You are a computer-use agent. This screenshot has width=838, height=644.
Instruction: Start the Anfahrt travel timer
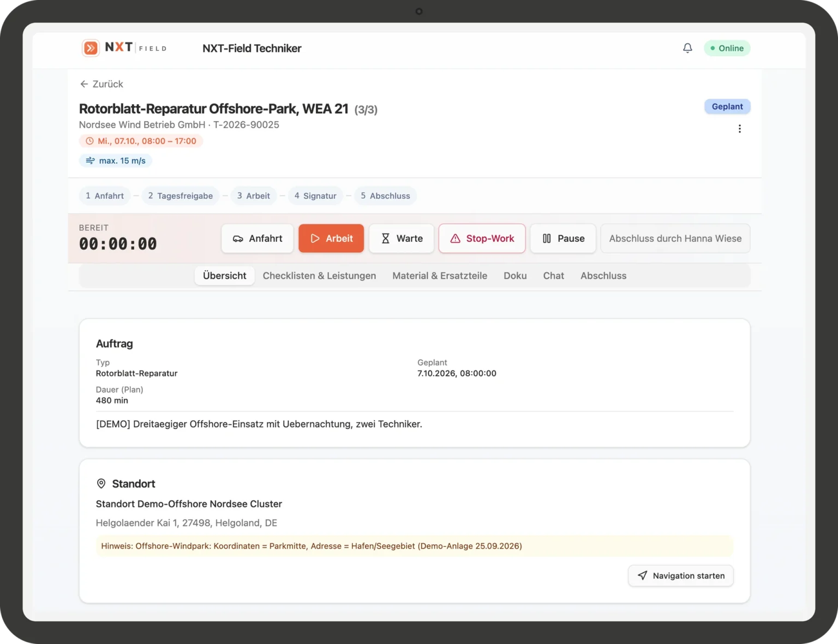coord(258,238)
